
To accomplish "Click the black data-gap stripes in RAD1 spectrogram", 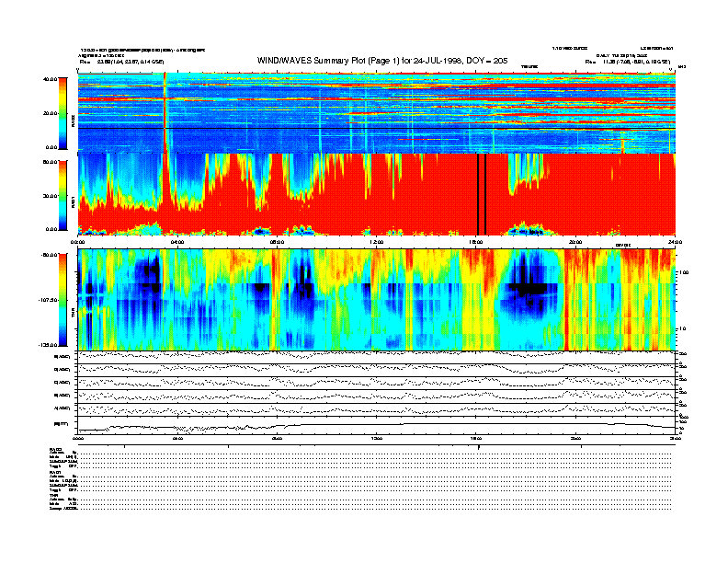I will 482,194.
